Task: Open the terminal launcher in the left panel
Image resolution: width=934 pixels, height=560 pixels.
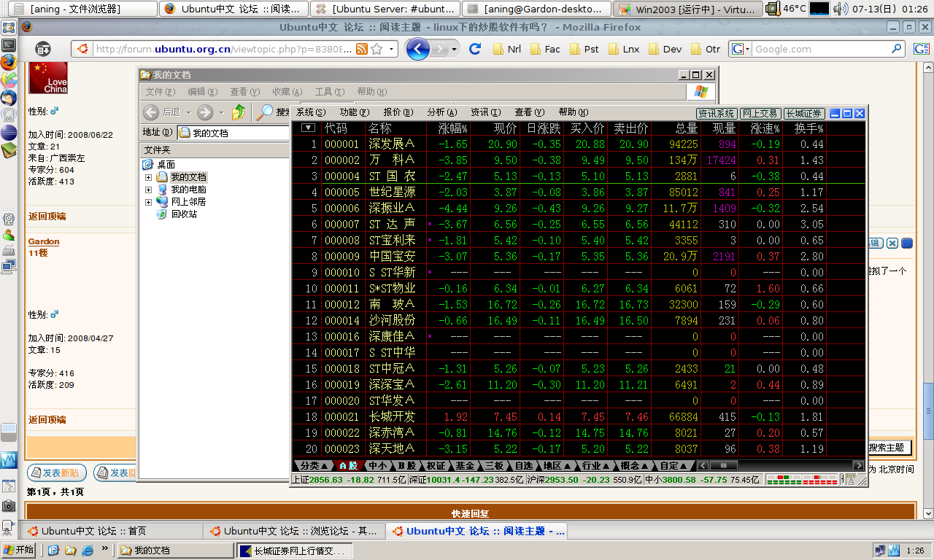Action: coord(9,44)
